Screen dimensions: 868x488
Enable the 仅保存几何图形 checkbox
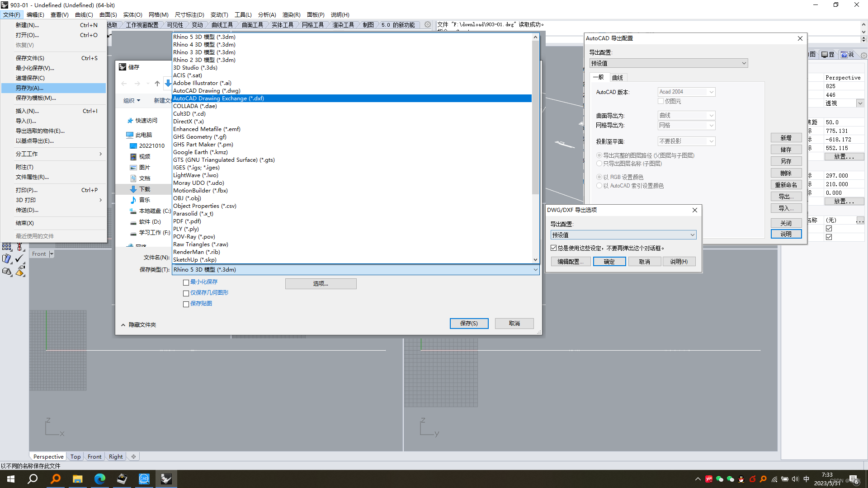(186, 293)
